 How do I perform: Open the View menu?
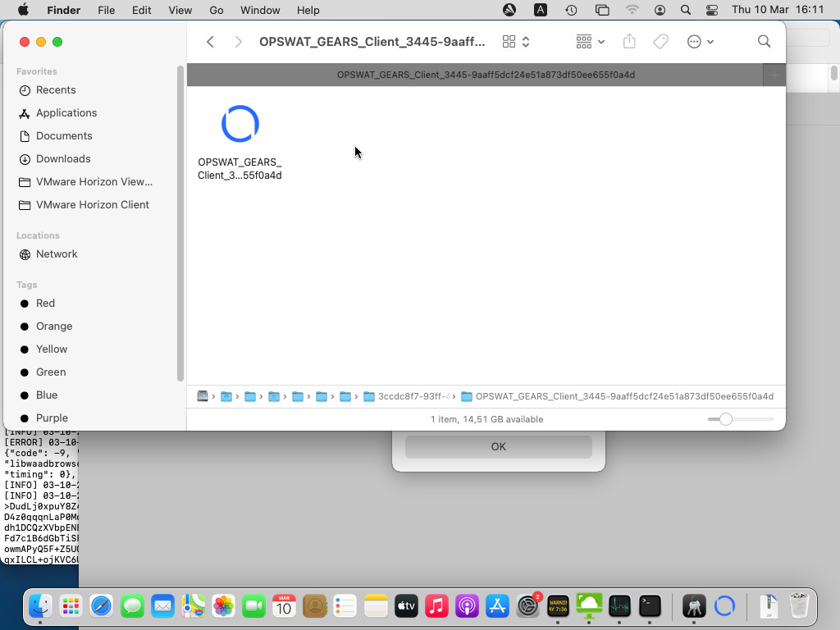click(x=180, y=10)
